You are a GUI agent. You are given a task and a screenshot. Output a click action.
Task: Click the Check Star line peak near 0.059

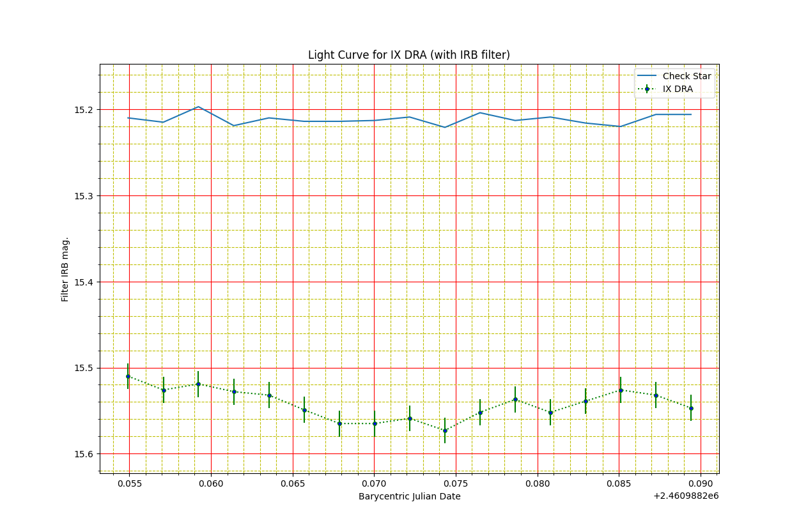tap(198, 107)
